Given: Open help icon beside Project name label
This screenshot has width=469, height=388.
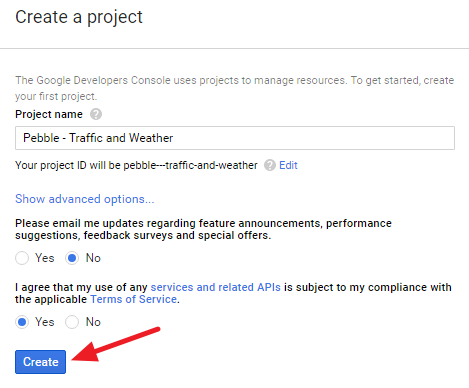Looking at the screenshot, I should click(96, 114).
